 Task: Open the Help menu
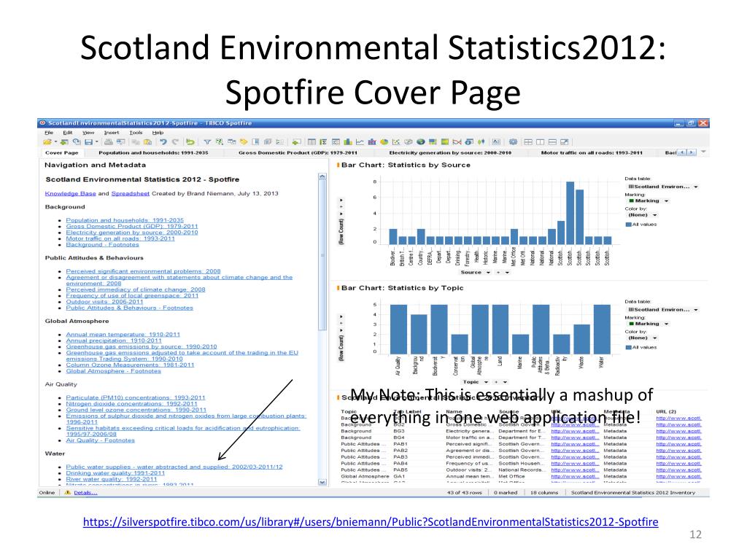(x=158, y=133)
